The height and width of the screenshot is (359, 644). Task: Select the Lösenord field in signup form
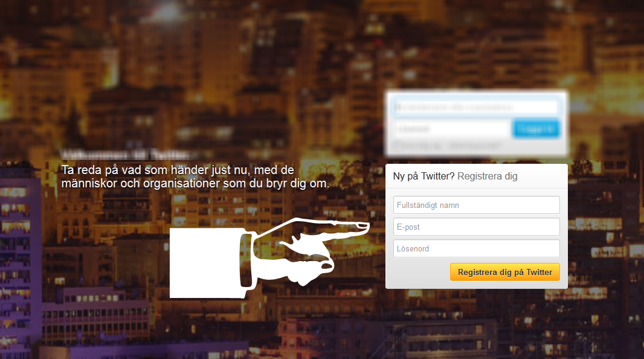click(x=477, y=248)
